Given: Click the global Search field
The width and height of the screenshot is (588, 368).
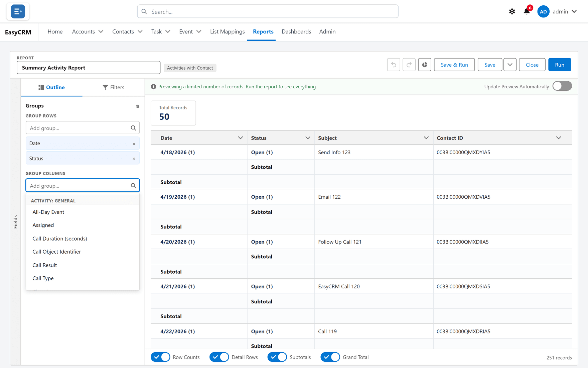Looking at the screenshot, I should pyautogui.click(x=268, y=12).
